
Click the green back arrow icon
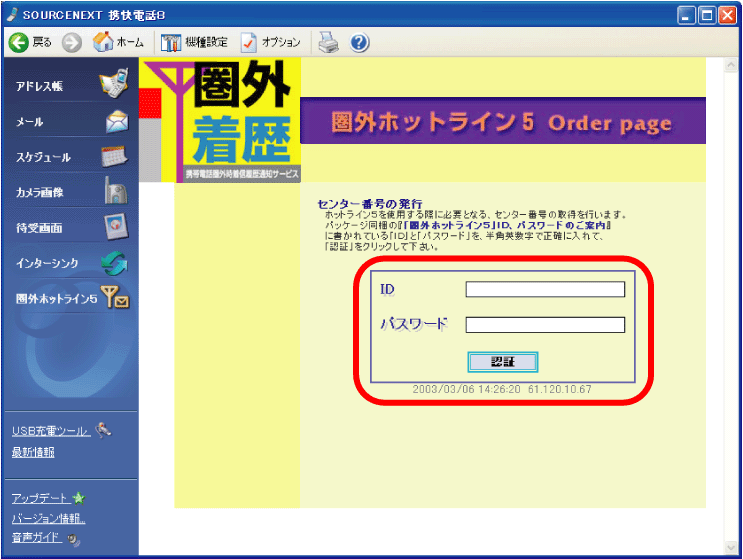click(19, 43)
